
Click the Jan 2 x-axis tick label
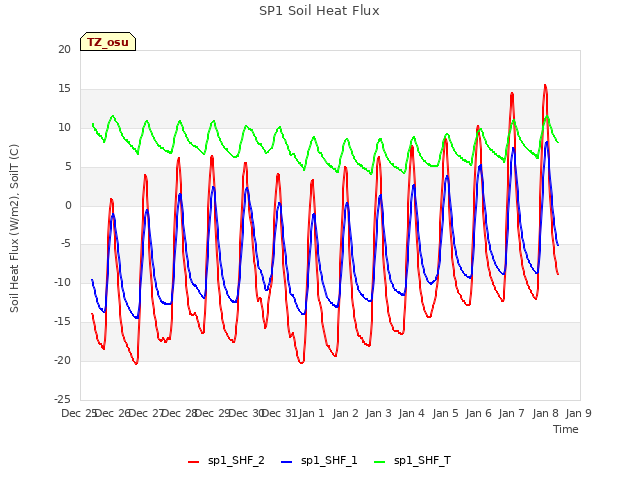point(345,413)
